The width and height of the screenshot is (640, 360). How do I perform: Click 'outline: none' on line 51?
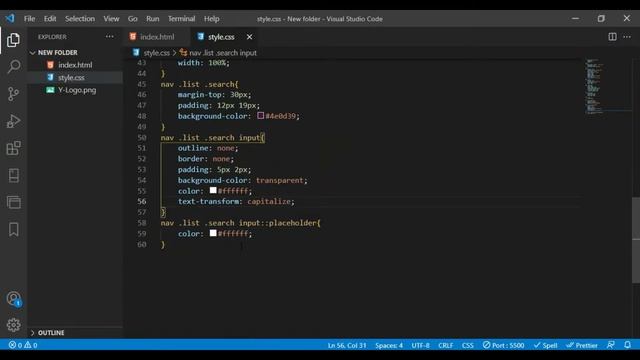[x=208, y=148]
